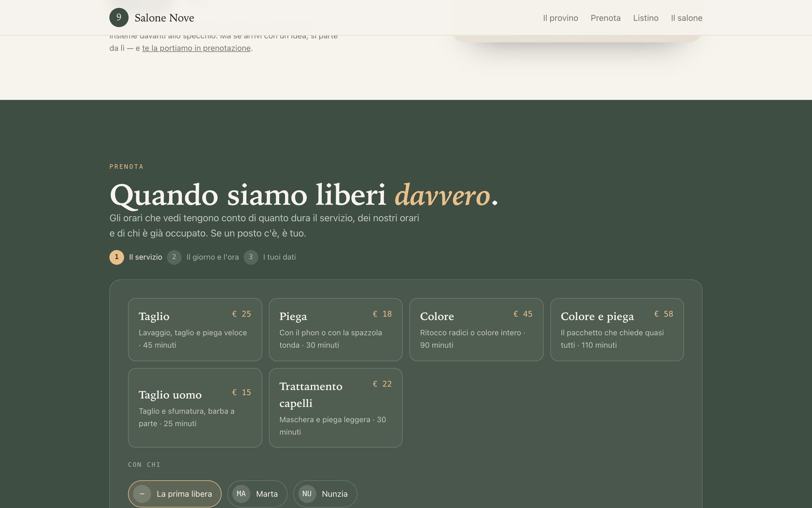Open the Salone Nove home link

point(152,18)
